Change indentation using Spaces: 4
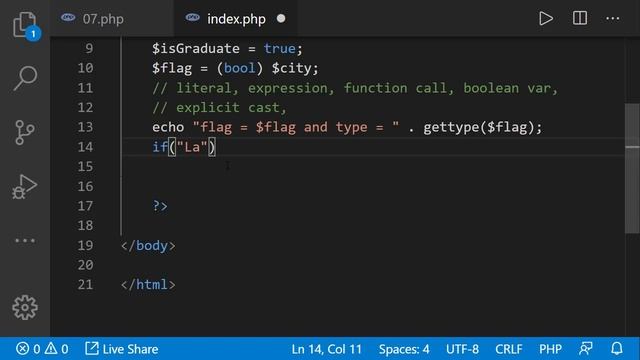Viewport: 640px width, 360px height. pyautogui.click(x=404, y=349)
